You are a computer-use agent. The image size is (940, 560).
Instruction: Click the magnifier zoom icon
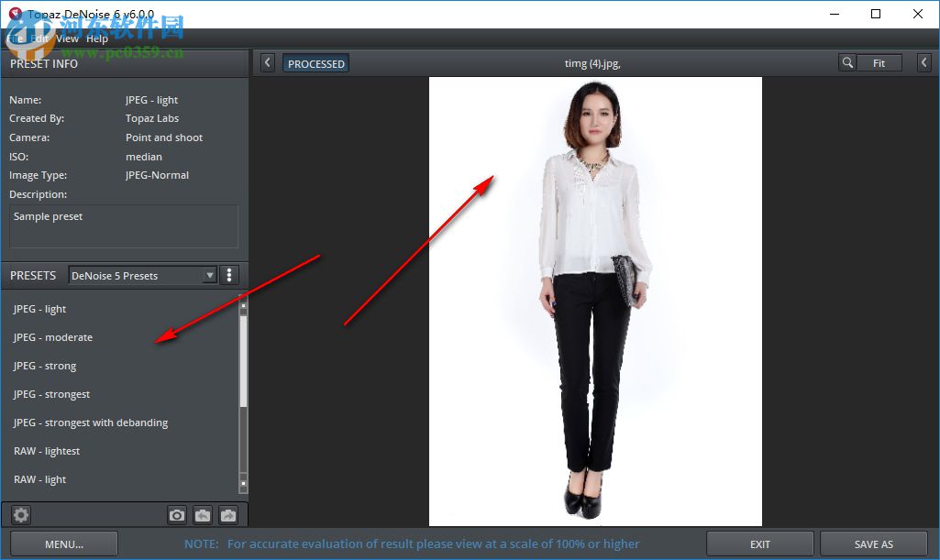pos(847,63)
